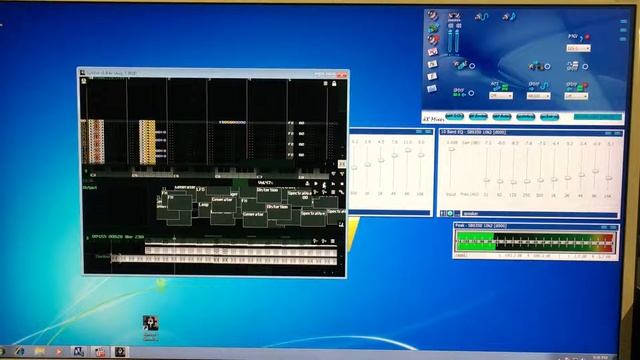Click the chart icon below synth node toolbar
Image resolution: width=640 pixels, height=360 pixels.
(341, 224)
